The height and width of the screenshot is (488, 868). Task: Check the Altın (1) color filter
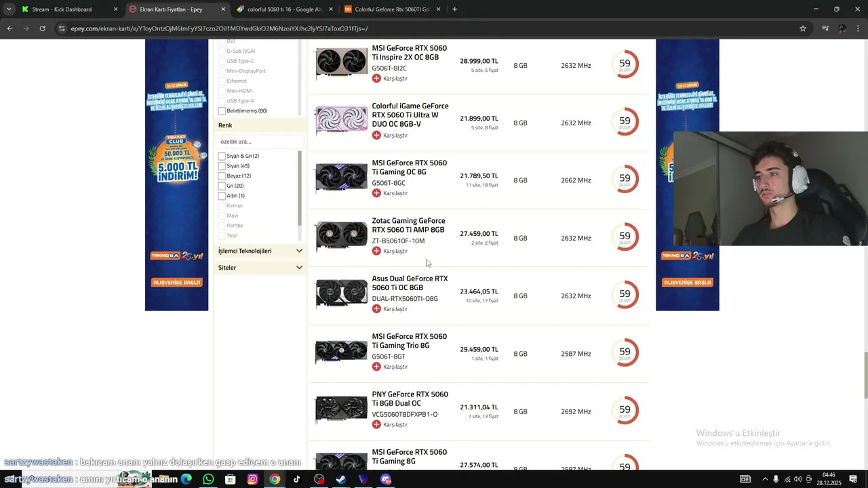(222, 196)
